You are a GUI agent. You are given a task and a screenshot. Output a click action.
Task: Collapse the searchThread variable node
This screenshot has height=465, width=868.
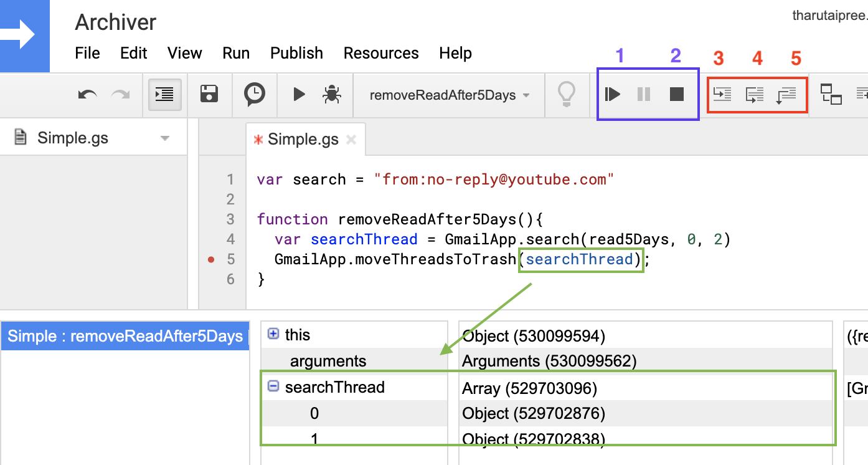[273, 386]
